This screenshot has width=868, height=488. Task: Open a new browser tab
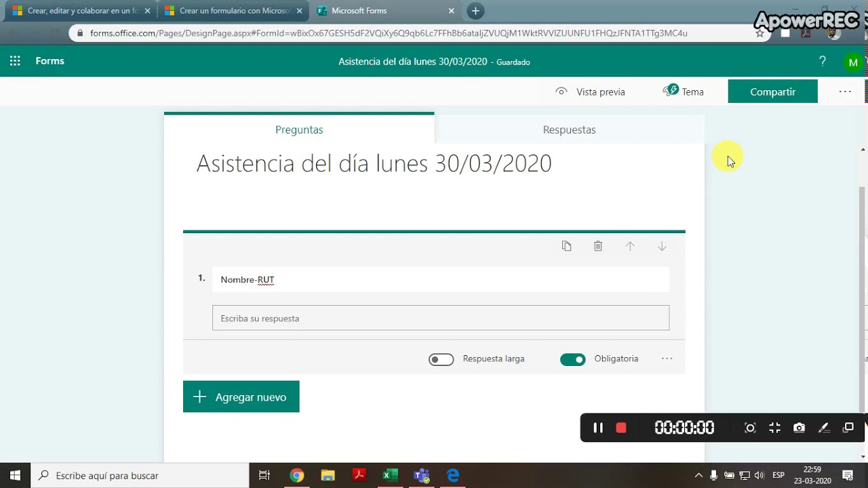(x=475, y=11)
